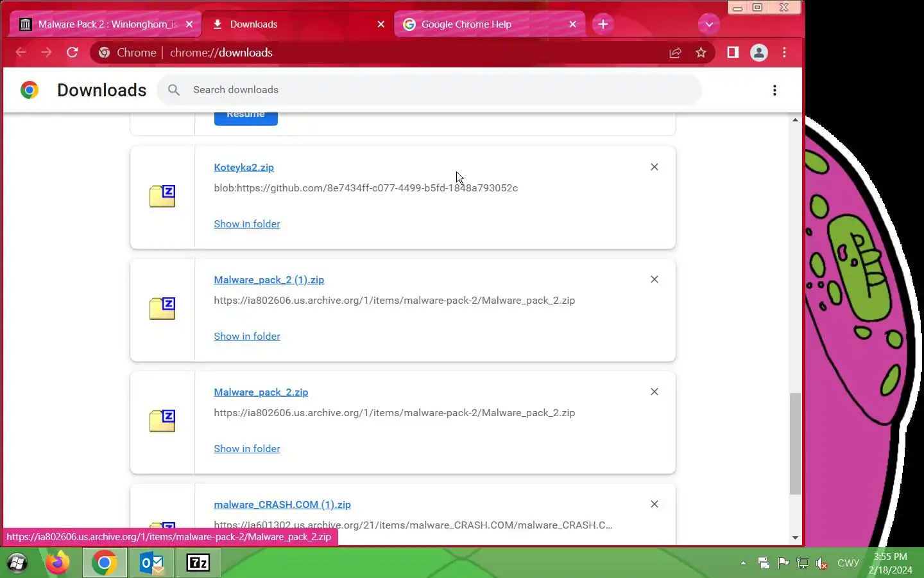Screen dimensions: 924x578
Task: Go forward with the forward arrow
Action: click(x=46, y=53)
